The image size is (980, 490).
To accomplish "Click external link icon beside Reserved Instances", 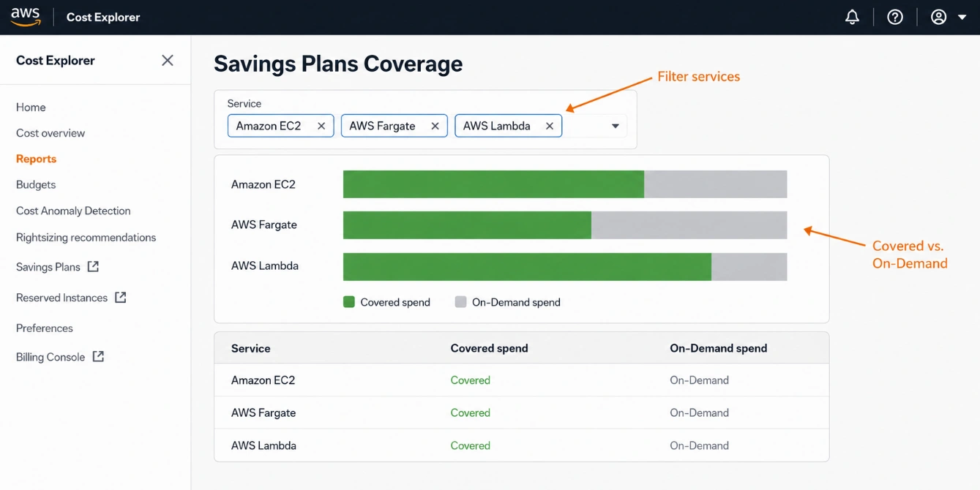I will click(121, 297).
